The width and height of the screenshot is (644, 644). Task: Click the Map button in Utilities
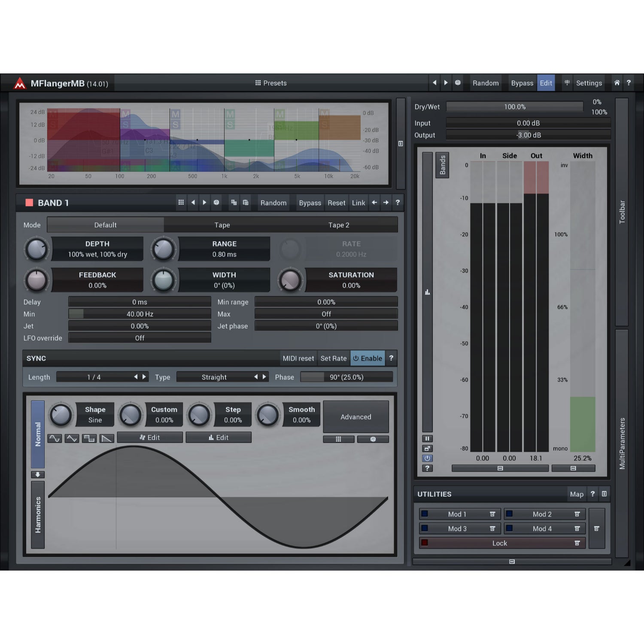(x=577, y=494)
